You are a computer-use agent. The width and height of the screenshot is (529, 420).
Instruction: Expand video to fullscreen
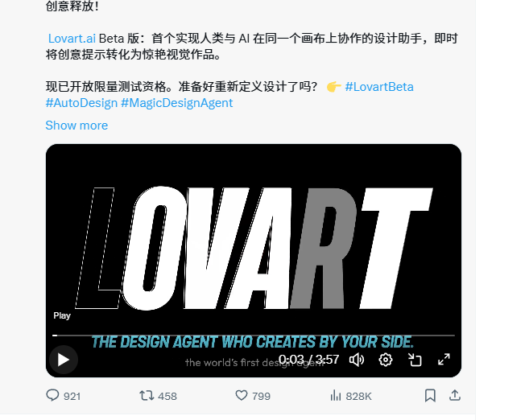coord(444,360)
